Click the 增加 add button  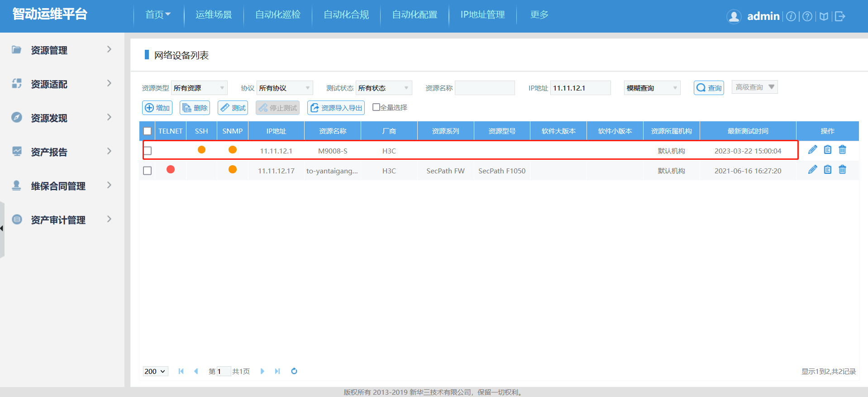point(157,108)
